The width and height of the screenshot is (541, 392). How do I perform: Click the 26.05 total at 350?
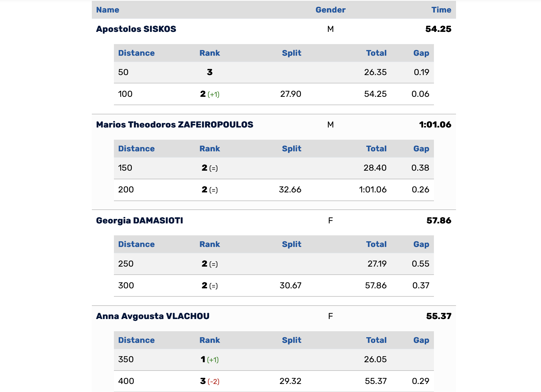[375, 360]
